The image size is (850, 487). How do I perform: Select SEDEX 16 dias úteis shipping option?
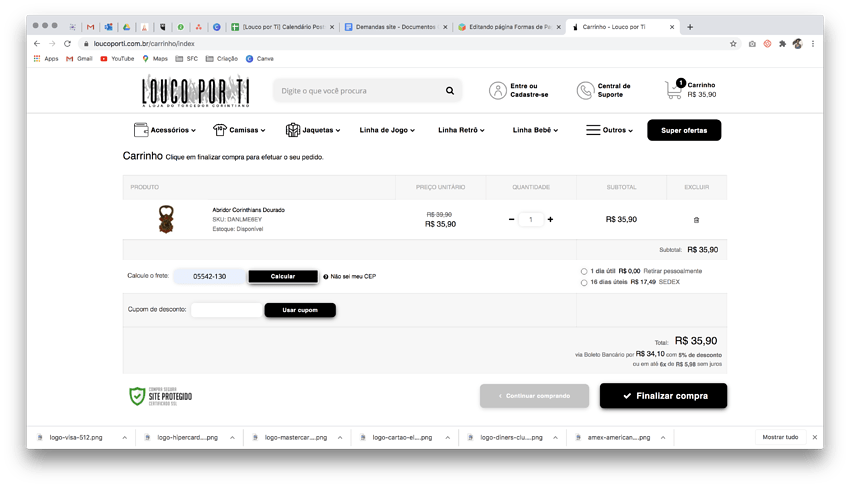[584, 283]
